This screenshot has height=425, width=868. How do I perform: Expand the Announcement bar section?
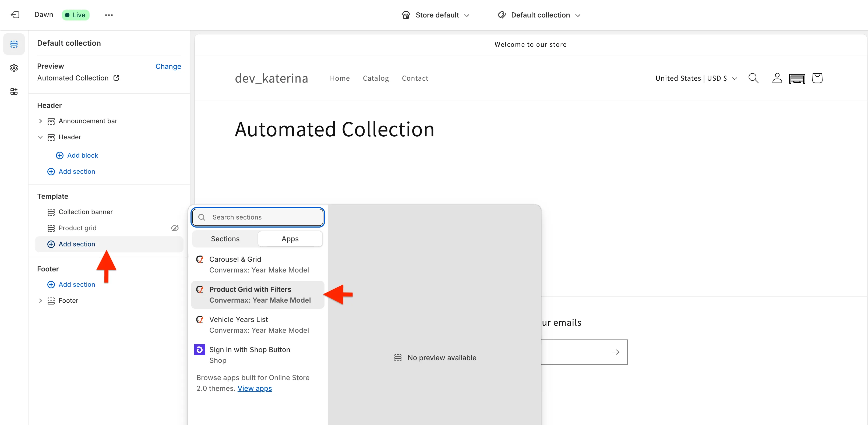(40, 121)
